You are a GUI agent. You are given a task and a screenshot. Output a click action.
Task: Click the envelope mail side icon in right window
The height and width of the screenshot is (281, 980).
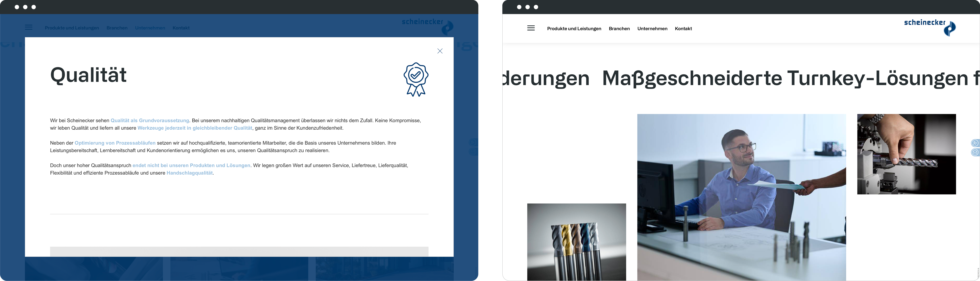point(975,153)
